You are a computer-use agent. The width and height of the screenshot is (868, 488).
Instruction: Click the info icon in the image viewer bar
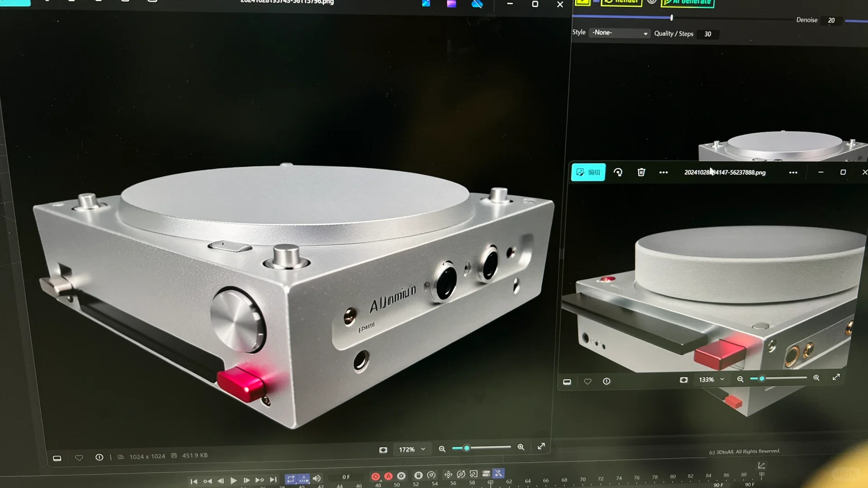(606, 381)
